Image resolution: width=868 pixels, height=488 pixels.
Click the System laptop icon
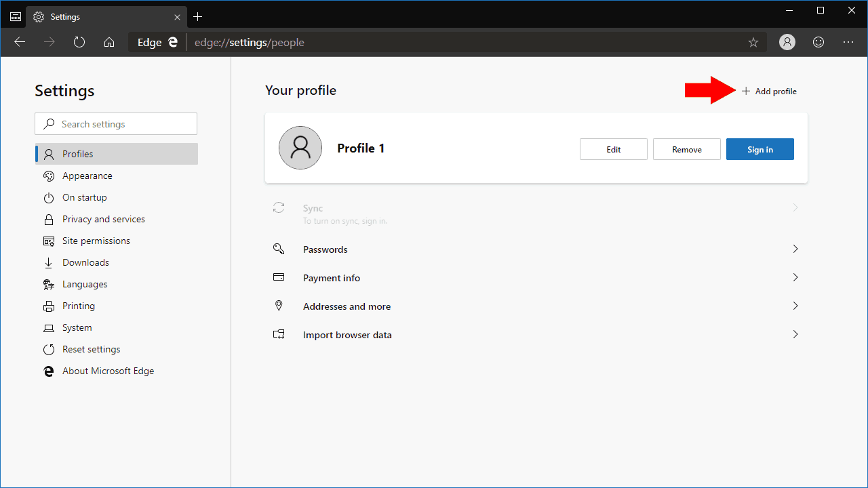[x=49, y=328]
